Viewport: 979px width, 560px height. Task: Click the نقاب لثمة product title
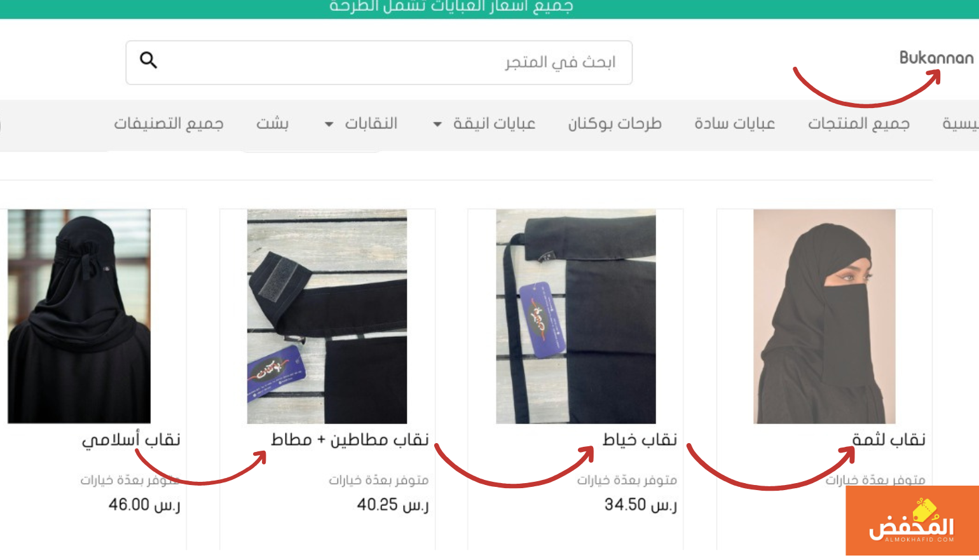(x=889, y=439)
